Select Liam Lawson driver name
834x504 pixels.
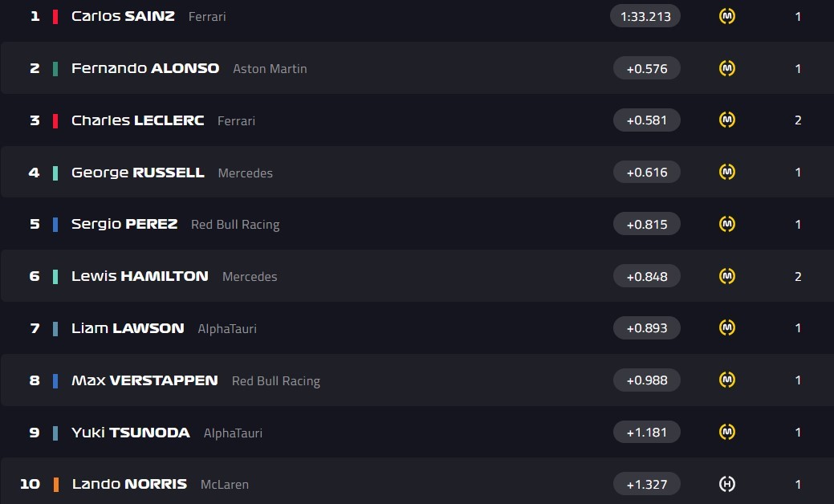[x=128, y=328]
